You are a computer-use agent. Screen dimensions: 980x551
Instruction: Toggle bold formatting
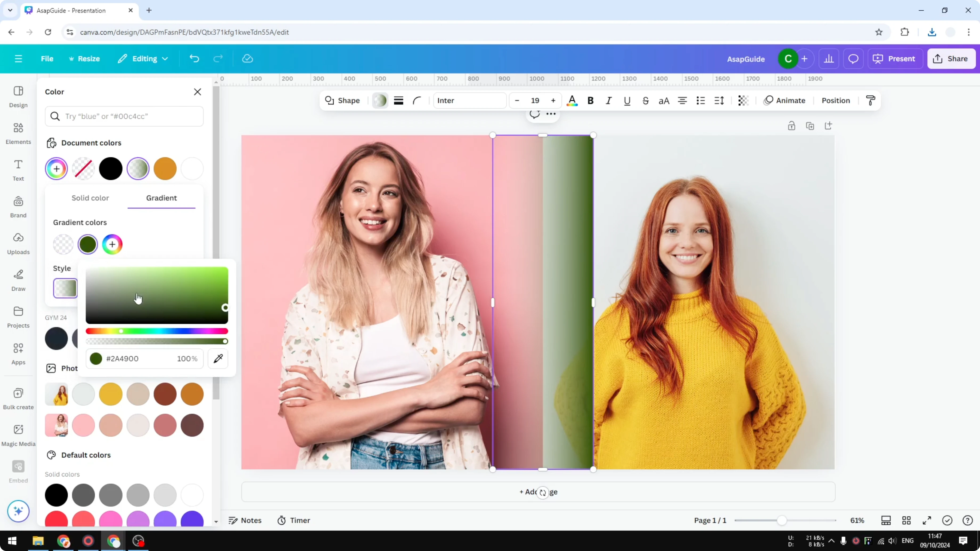click(x=590, y=100)
